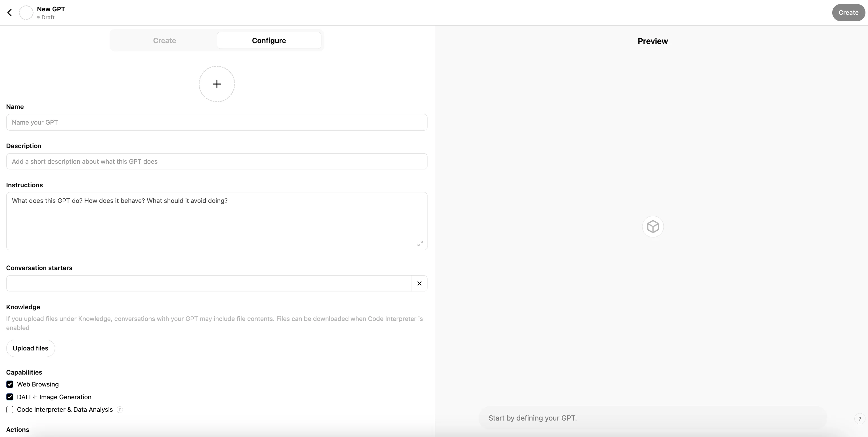Uncheck DALL·E Image Generation
This screenshot has height=437, width=868.
10,397
